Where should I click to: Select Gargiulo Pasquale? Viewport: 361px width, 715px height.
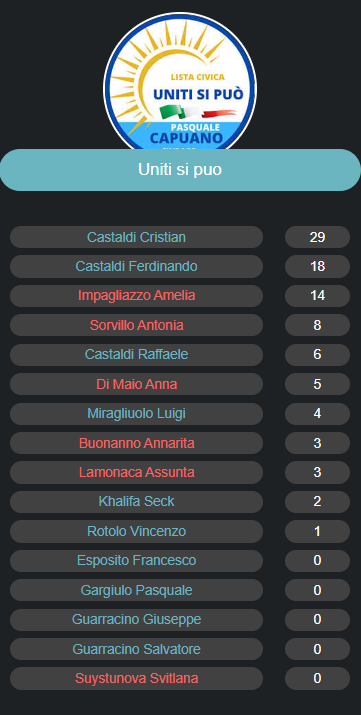[x=136, y=590]
